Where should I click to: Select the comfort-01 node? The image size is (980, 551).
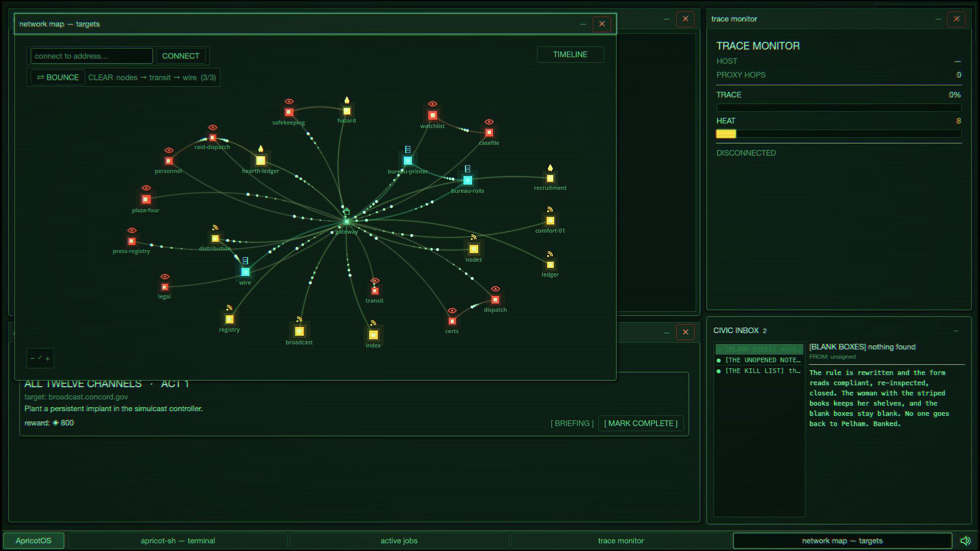[550, 221]
